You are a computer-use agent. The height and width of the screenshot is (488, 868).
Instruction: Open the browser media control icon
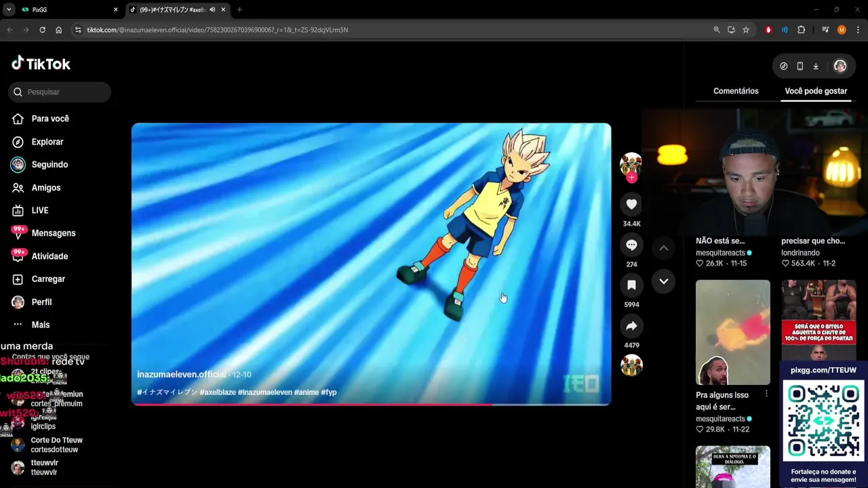[x=825, y=30]
